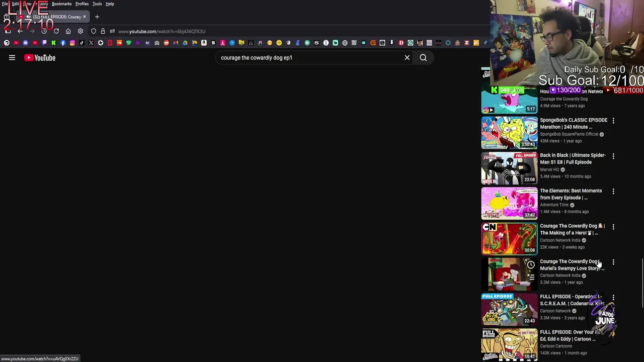
Task: Open the Reddit bookmark icon
Action: (x=166, y=43)
